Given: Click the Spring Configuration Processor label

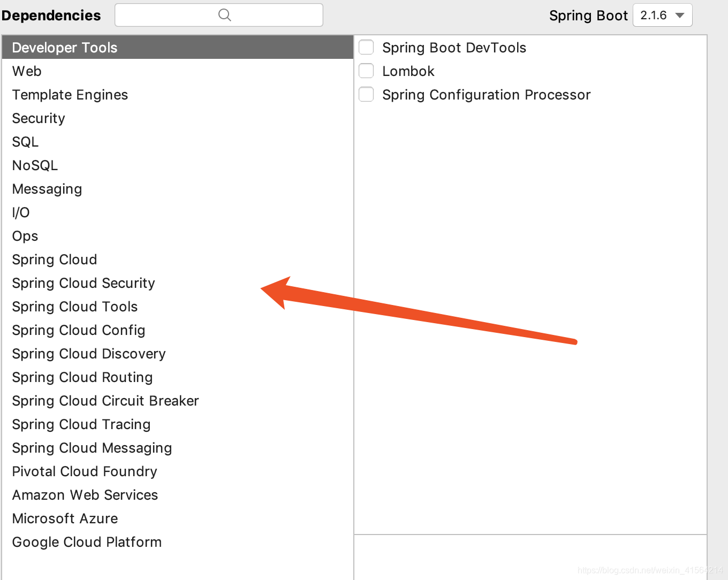Looking at the screenshot, I should [x=486, y=95].
